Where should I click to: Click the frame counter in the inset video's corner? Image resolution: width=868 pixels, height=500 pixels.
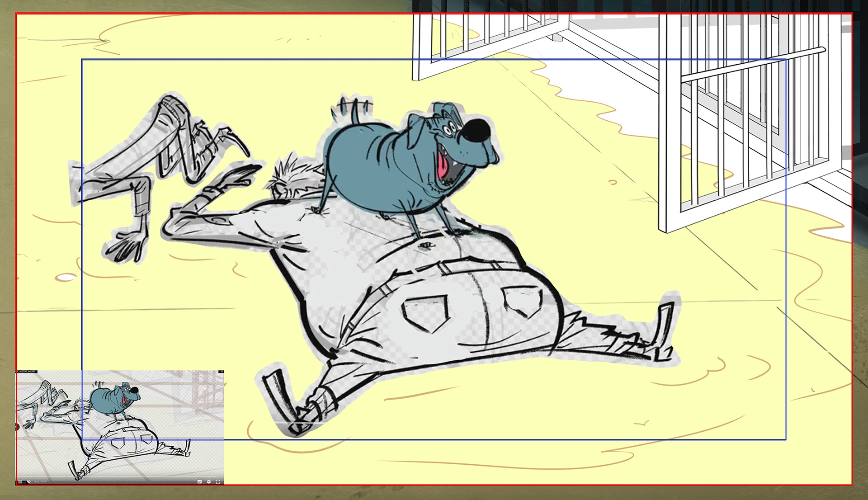[x=222, y=372]
